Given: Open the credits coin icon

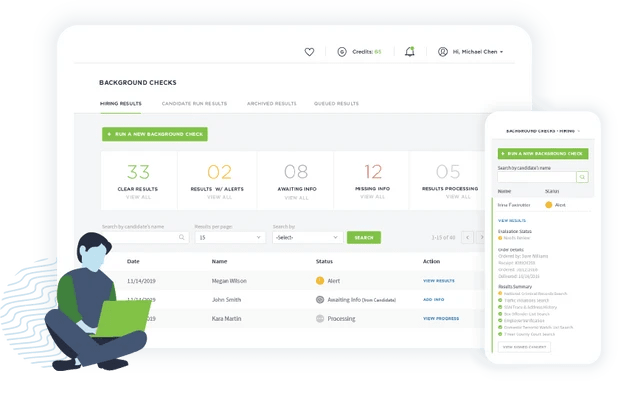Looking at the screenshot, I should (342, 52).
